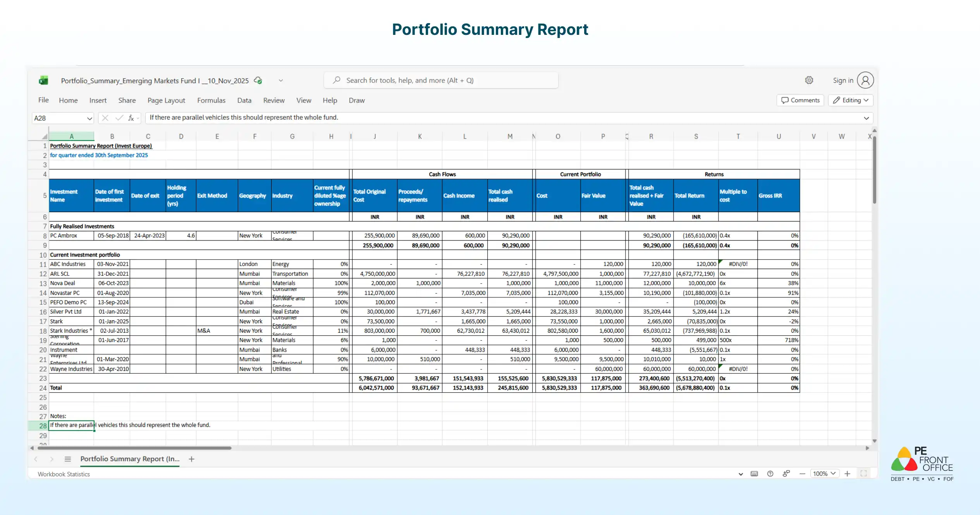Open the Formulas tab

[211, 100]
